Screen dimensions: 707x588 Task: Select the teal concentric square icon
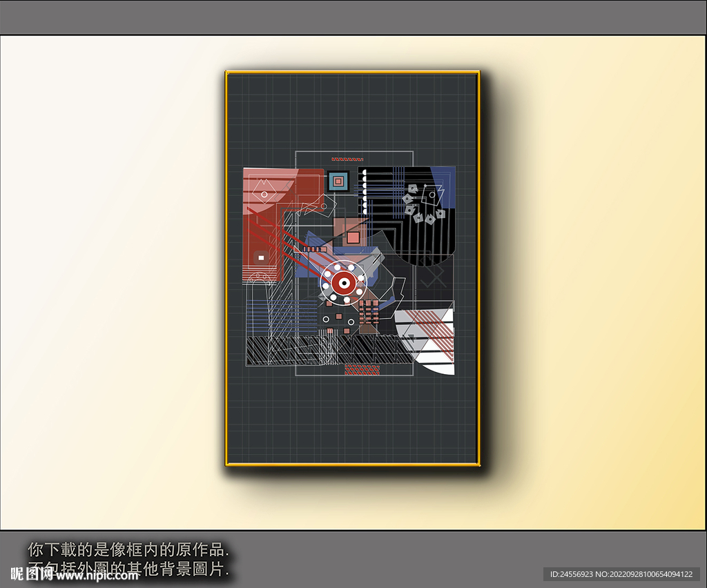click(x=338, y=182)
